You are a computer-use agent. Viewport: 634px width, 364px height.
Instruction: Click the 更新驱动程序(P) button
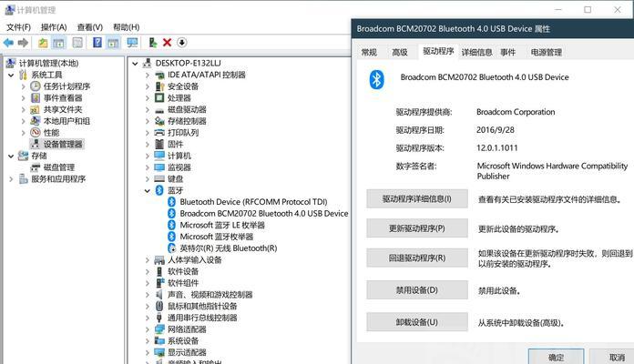click(x=417, y=228)
